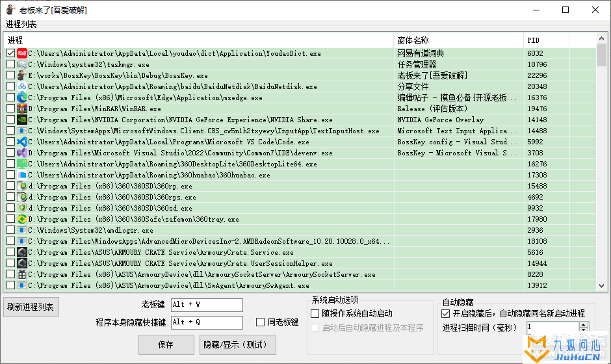Click the process list scroll-down arrow
611x364 pixels.
click(x=601, y=285)
